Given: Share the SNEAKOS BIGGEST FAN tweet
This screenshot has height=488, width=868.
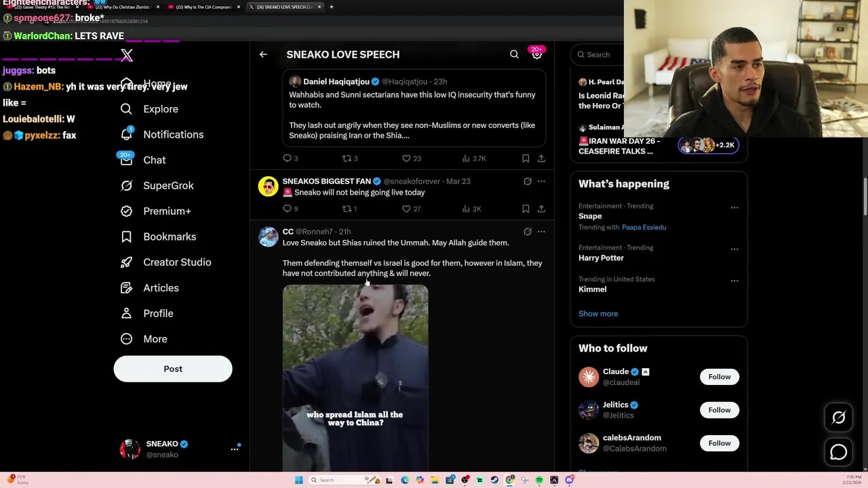Looking at the screenshot, I should 541,209.
